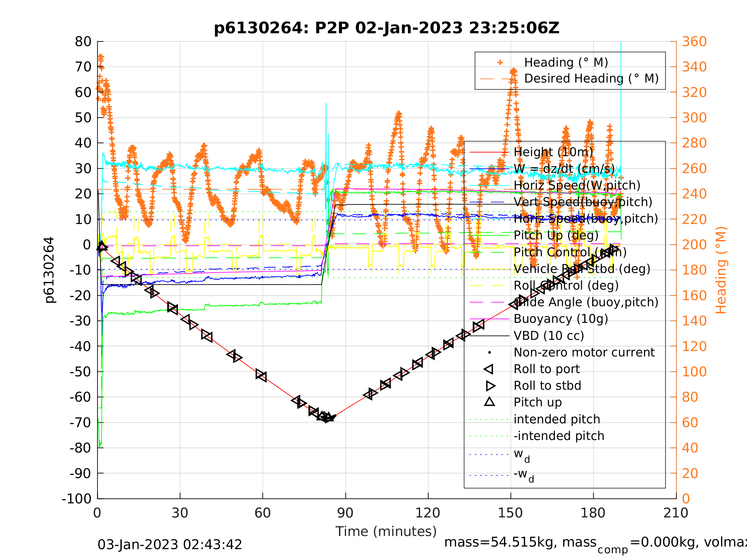Image resolution: width=747 pixels, height=560 pixels.
Task: Click the black dot motor current marker
Action: click(490, 352)
